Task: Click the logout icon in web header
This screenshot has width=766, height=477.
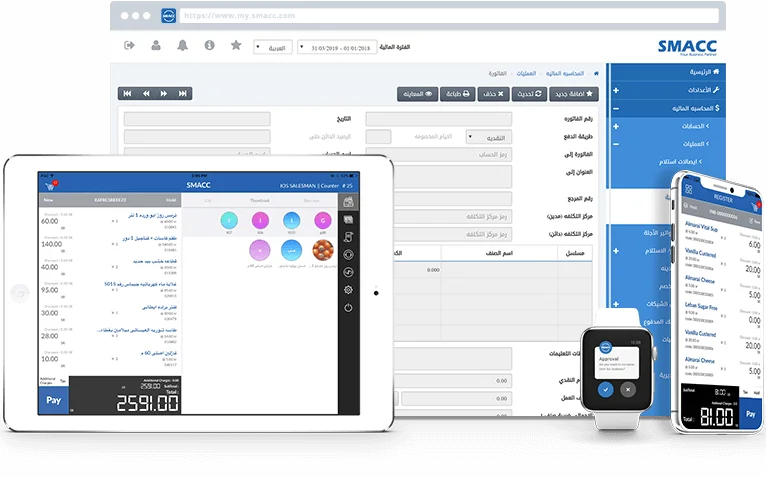Action: point(129,45)
